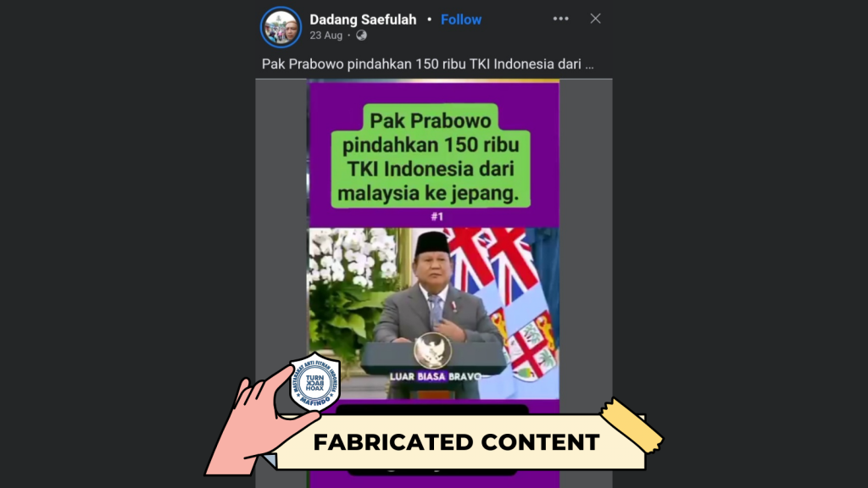Click the Garuda emblem on the podium
The height and width of the screenshot is (488, 868).
coord(432,350)
